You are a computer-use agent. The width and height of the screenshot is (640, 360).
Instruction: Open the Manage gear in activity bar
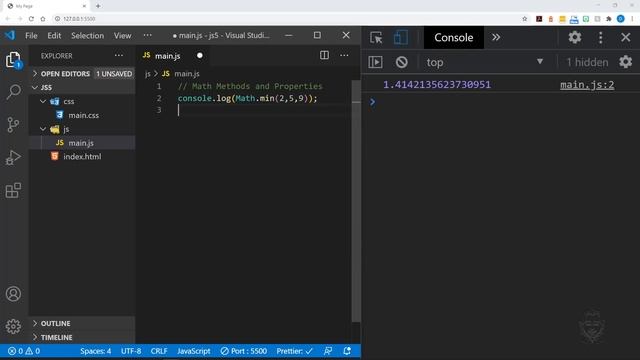13,327
